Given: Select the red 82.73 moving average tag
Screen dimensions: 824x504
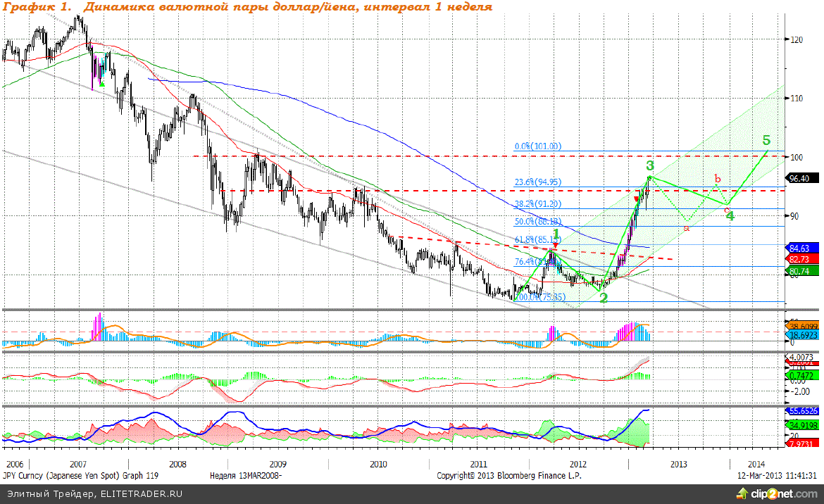Looking at the screenshot, I should 801,260.
